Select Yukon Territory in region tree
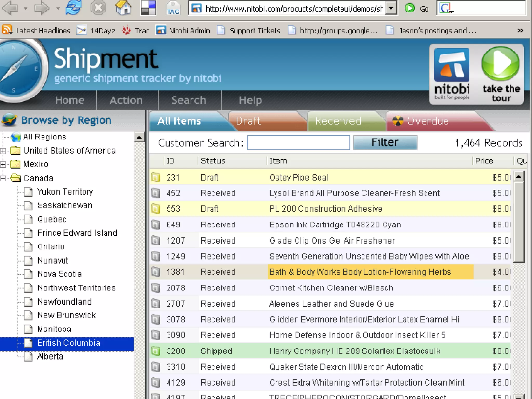 (65, 192)
